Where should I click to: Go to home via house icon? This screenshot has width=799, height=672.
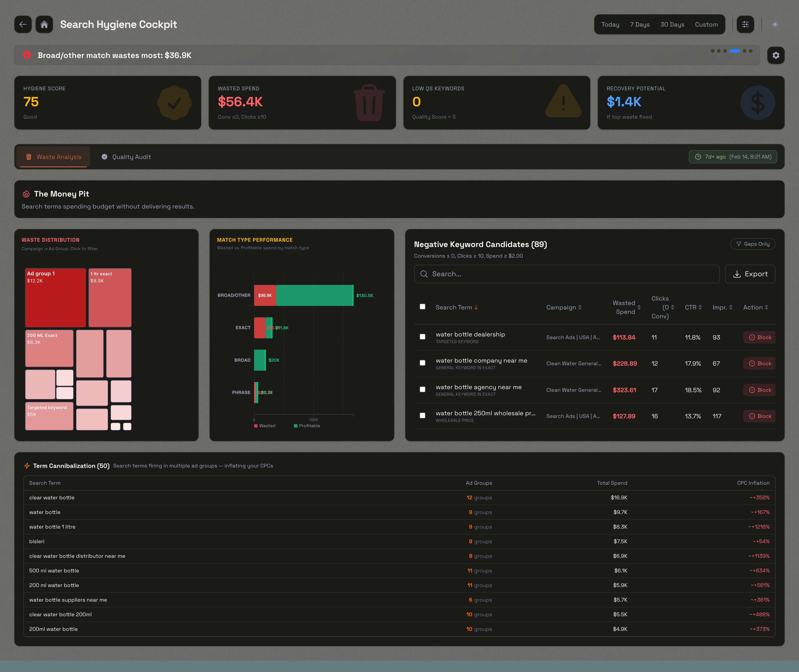[44, 24]
